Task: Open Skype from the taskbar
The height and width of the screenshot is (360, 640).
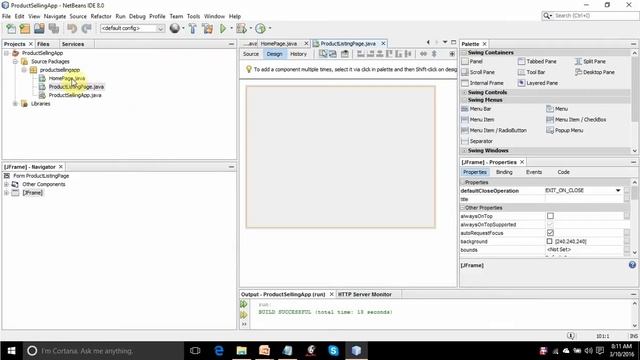Action: point(333,351)
